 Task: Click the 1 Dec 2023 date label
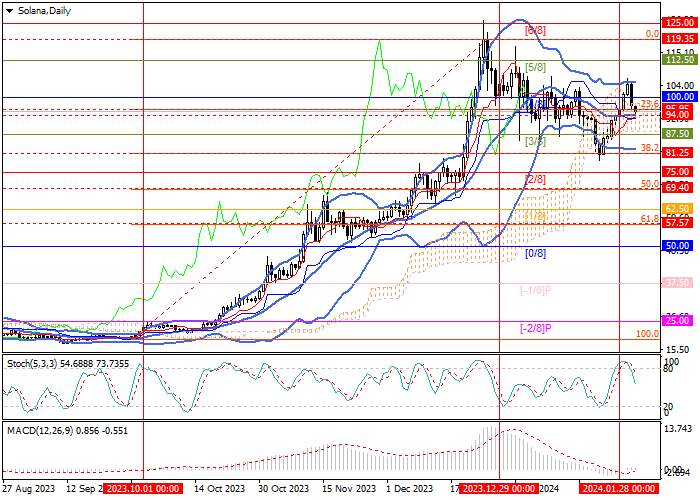coord(409,489)
